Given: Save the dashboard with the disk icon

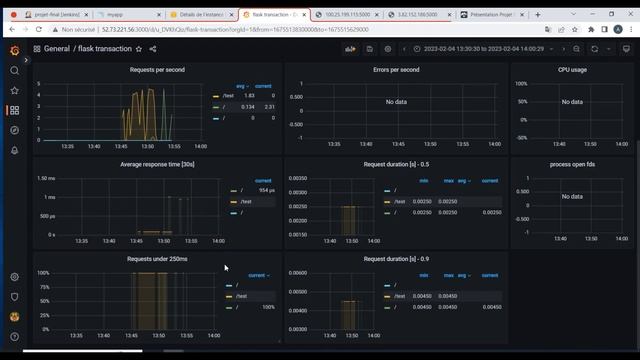Looking at the screenshot, I should (369, 49).
